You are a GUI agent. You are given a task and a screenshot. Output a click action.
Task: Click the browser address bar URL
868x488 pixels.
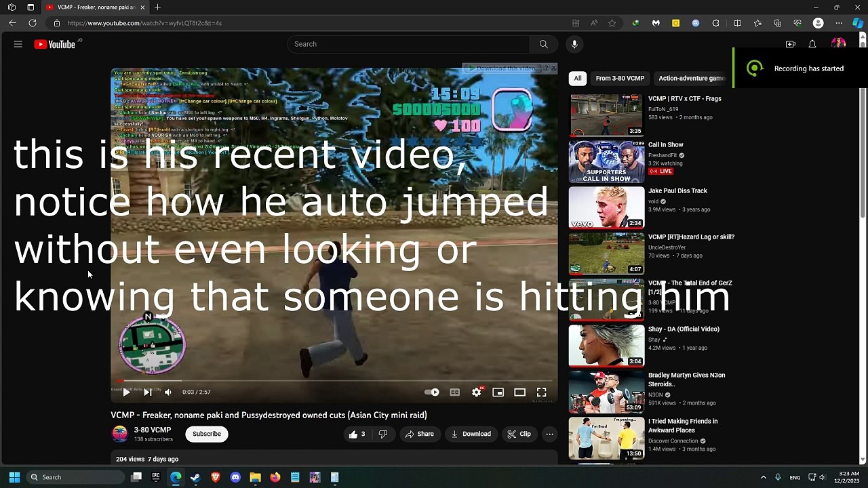pos(144,23)
